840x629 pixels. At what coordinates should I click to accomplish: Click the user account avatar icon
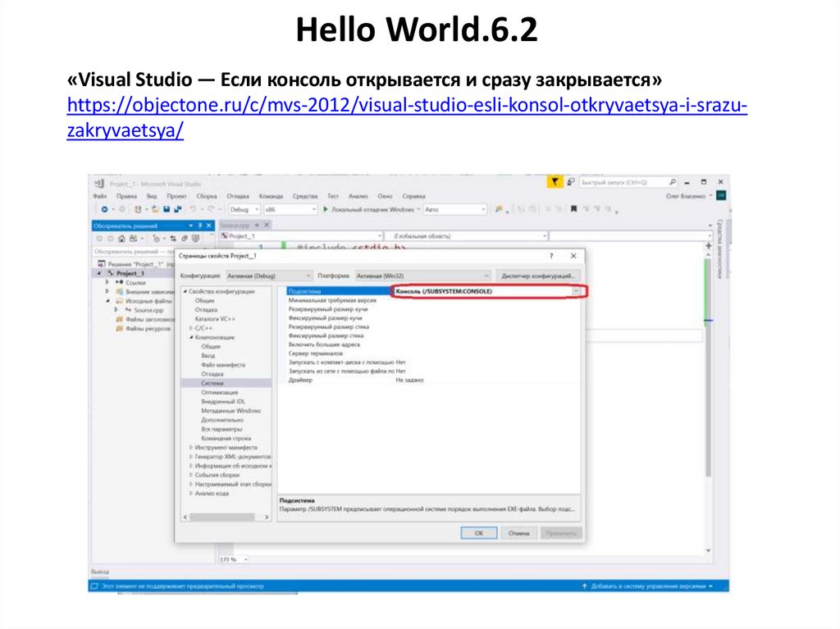(721, 196)
